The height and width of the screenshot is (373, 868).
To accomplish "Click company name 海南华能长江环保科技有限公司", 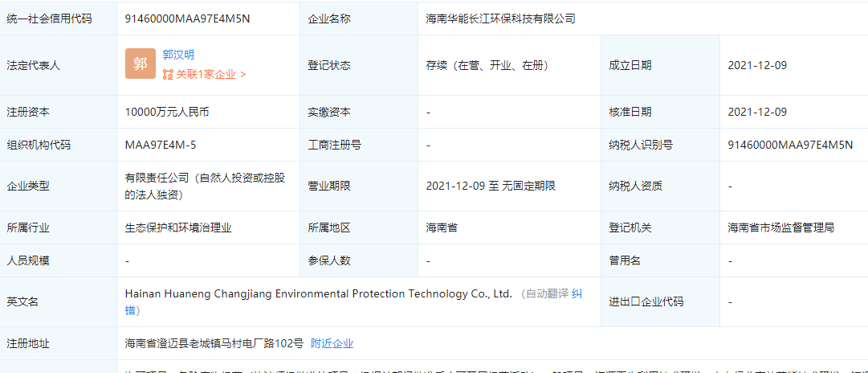I will coord(500,18).
